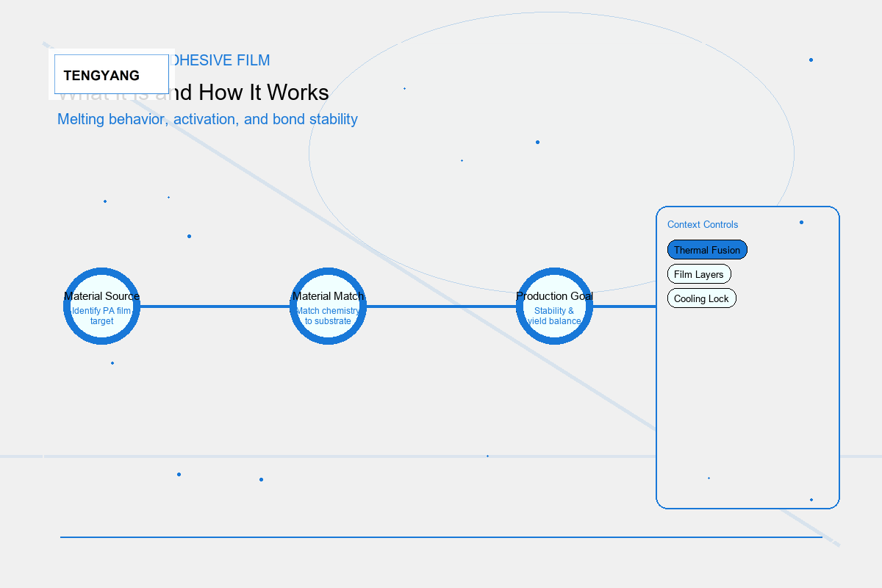
Task: Click connector line between Material Source and Material Match
Action: coord(215,306)
